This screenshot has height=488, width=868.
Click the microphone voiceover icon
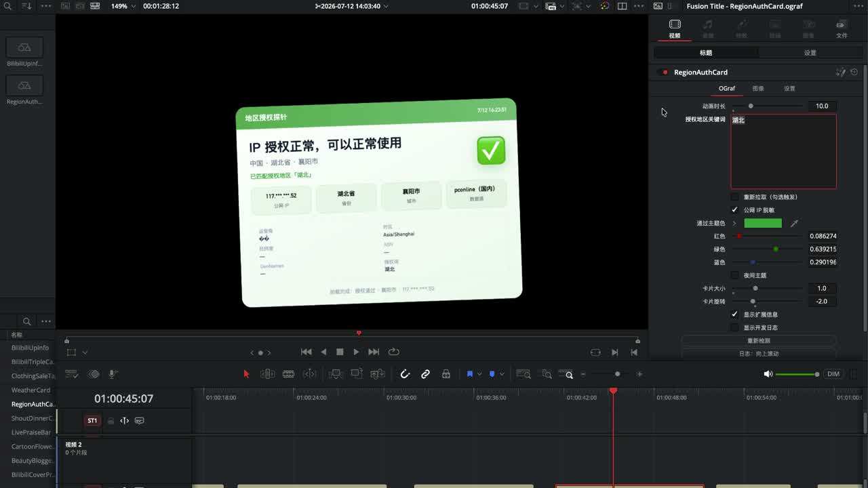[x=113, y=373]
